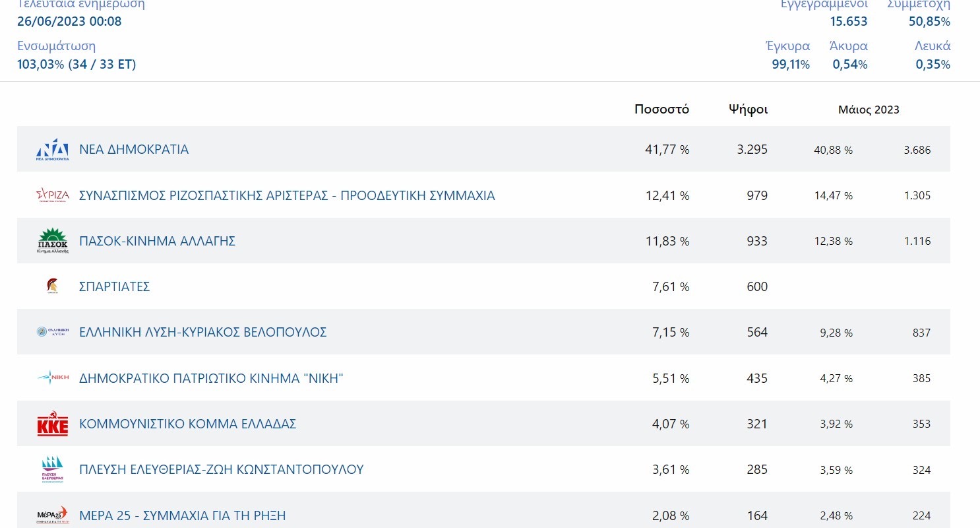
Task: Click the invalid votes value 0,54%
Action: click(x=850, y=65)
